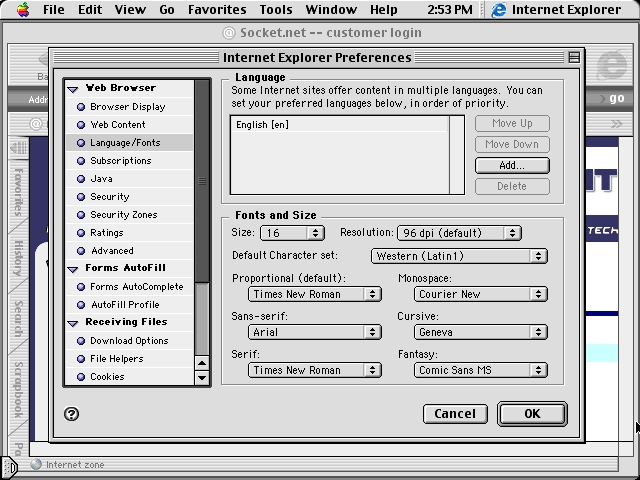Open the Tools menu
Screen dimensions: 640x480
[x=276, y=9]
